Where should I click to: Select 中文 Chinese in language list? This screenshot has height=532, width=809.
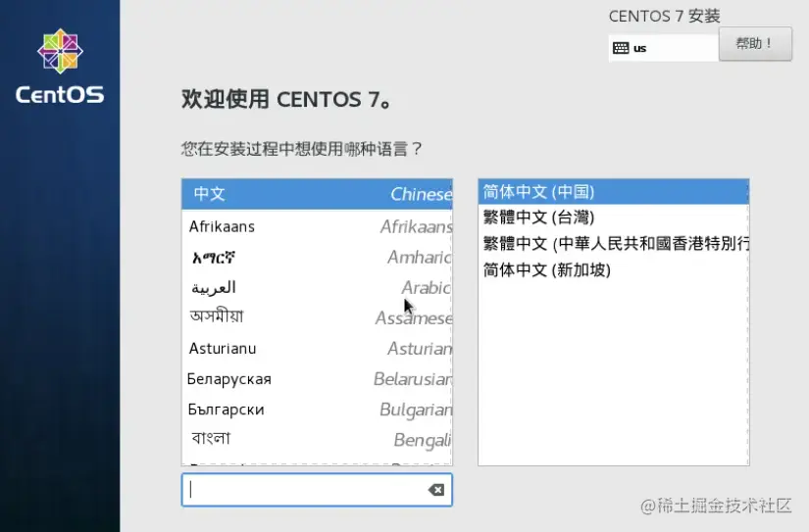(x=317, y=194)
